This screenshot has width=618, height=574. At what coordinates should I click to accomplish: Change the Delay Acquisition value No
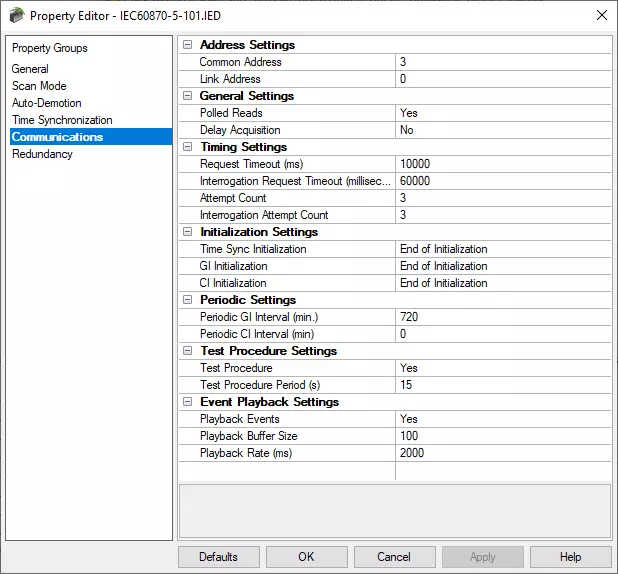click(503, 130)
